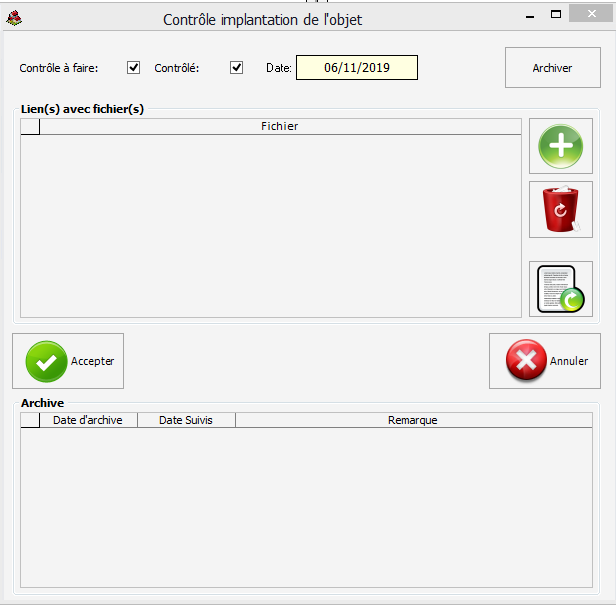Viewport: 616px width, 605px height.
Task: Click the green checkmark Accepter button
Action: point(68,361)
